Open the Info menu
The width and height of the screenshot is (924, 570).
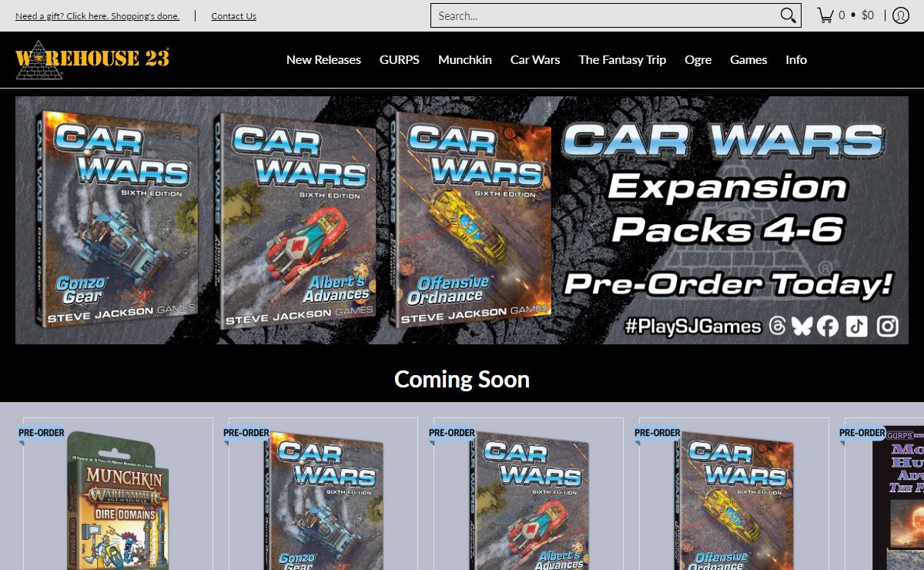[796, 59]
